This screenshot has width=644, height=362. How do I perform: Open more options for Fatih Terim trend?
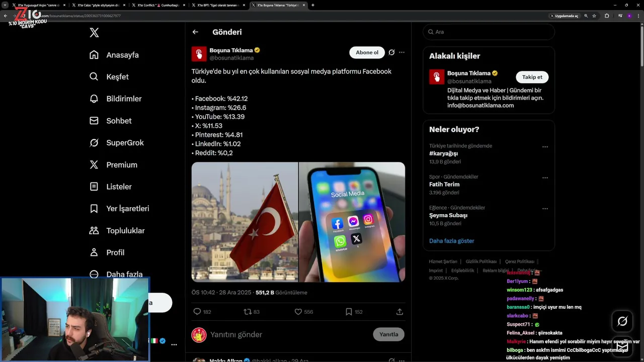click(x=545, y=177)
